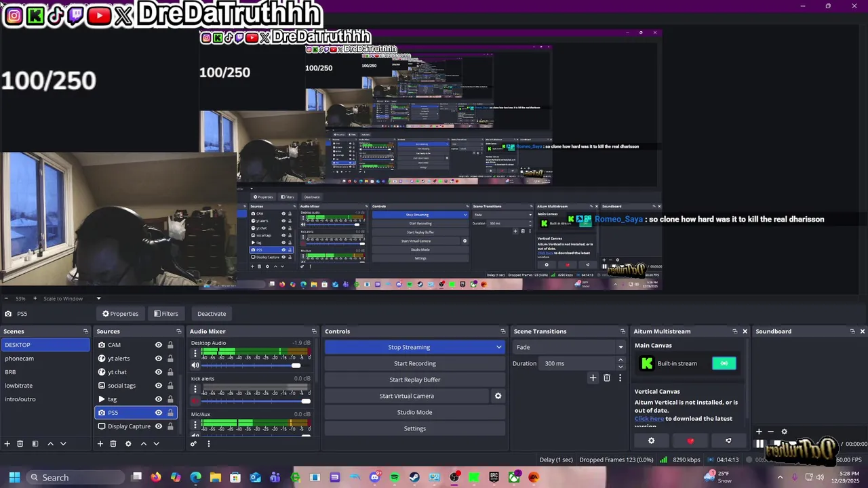Screen dimensions: 868x488
Task: Increase duration with up stepper
Action: click(x=620, y=361)
